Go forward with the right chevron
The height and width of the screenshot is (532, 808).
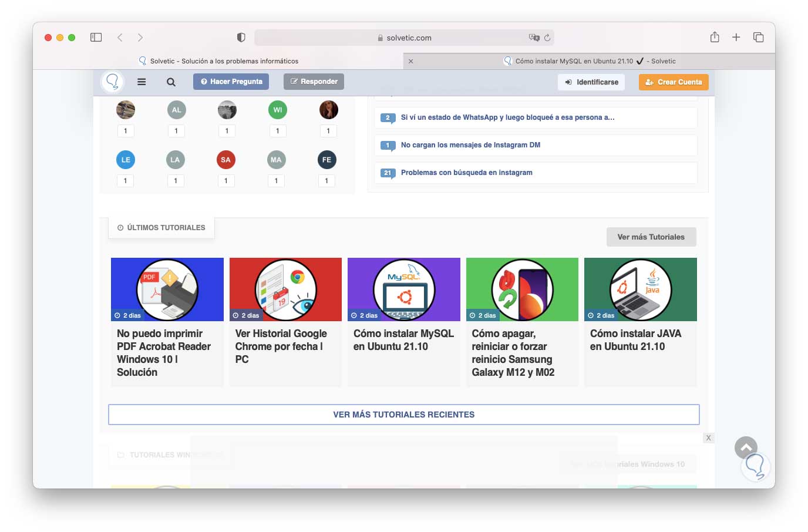(x=140, y=38)
